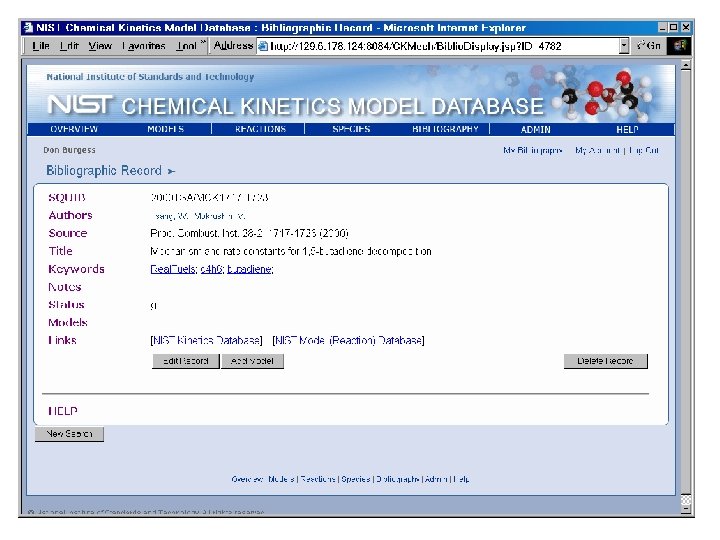Image resolution: width=720 pixels, height=540 pixels.
Task: Open My Account link
Action: click(x=598, y=150)
